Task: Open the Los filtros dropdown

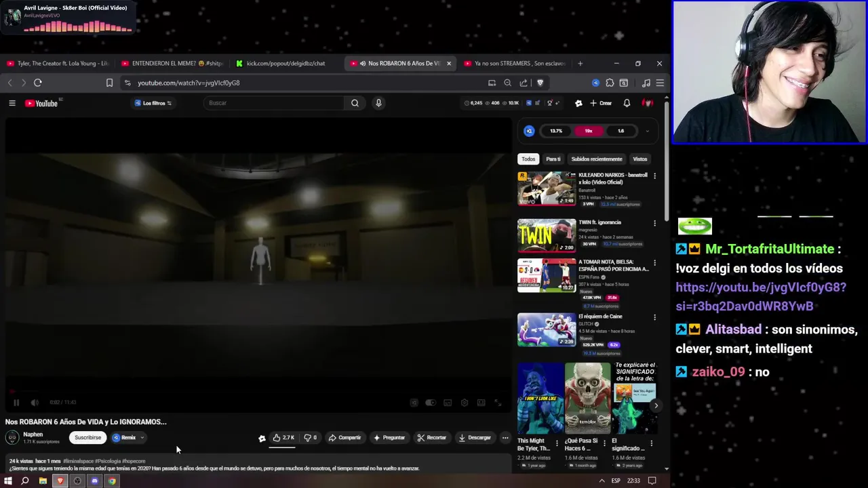Action: 153,103
